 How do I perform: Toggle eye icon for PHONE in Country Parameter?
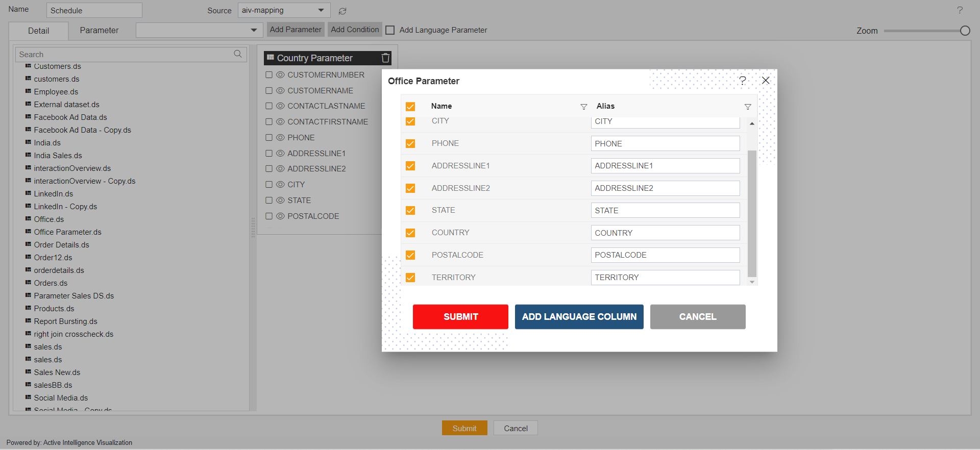pyautogui.click(x=280, y=138)
